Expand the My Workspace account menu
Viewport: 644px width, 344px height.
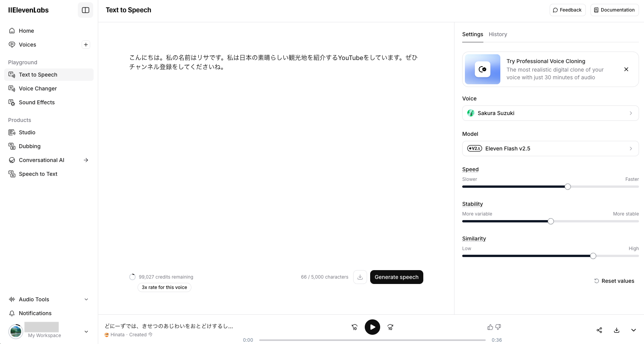pos(86,331)
